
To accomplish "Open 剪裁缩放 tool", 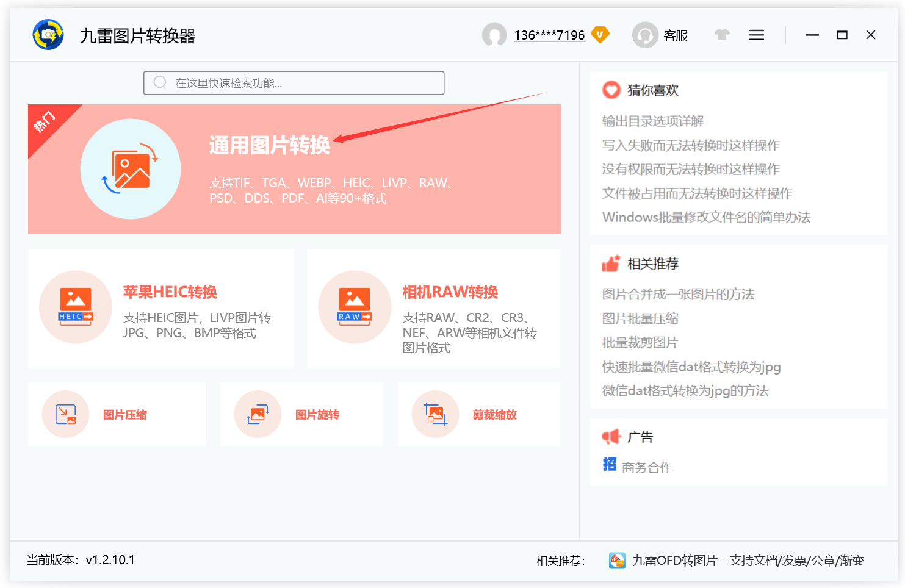I will click(495, 415).
